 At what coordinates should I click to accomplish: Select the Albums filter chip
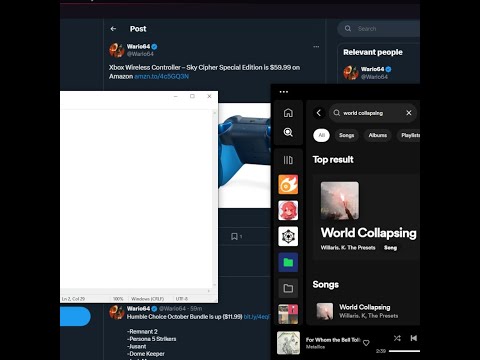tap(378, 135)
